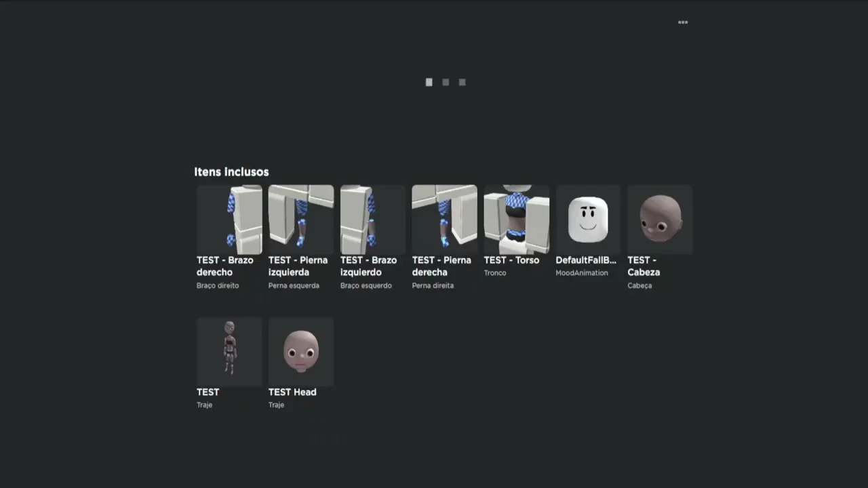Open the TEST full-body outfit thumbnail
This screenshot has height=488, width=868.
pos(229,352)
